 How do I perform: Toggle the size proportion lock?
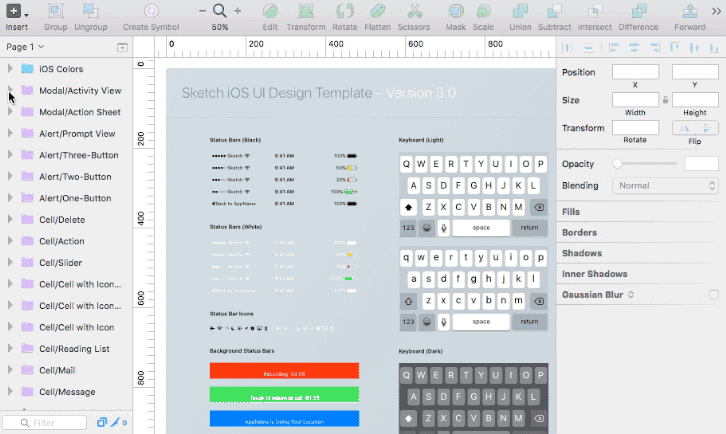click(x=665, y=100)
